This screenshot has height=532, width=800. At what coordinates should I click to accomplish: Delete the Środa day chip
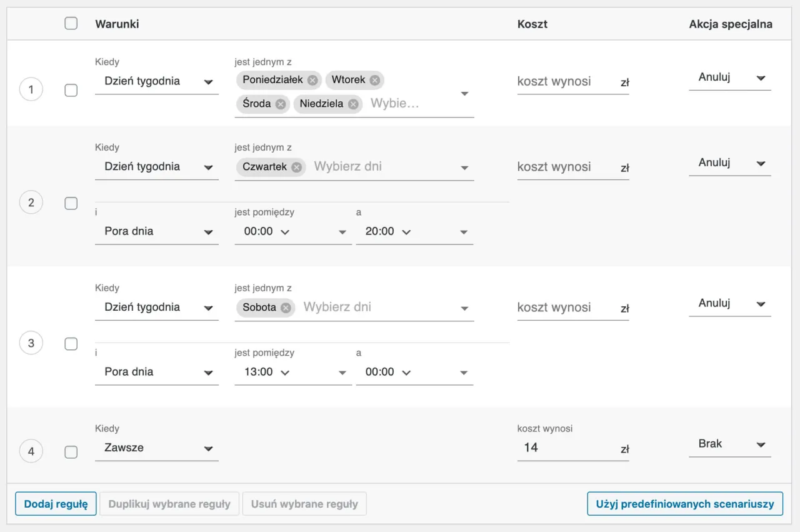point(281,104)
